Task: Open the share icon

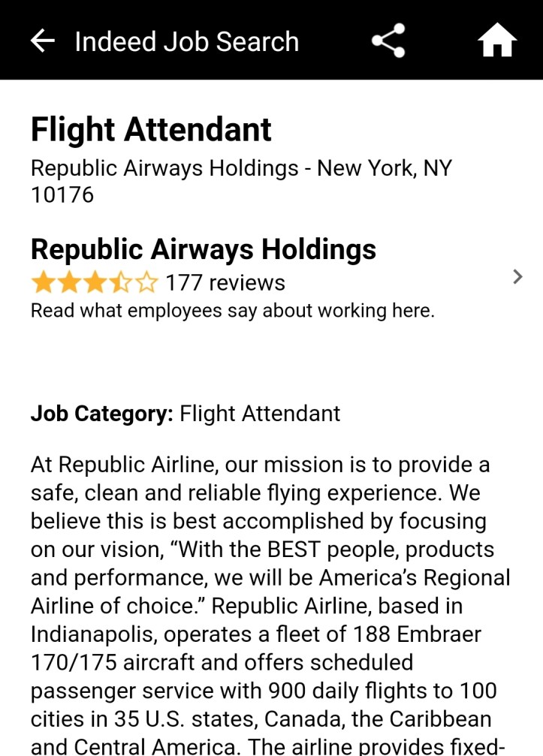Action: (388, 41)
